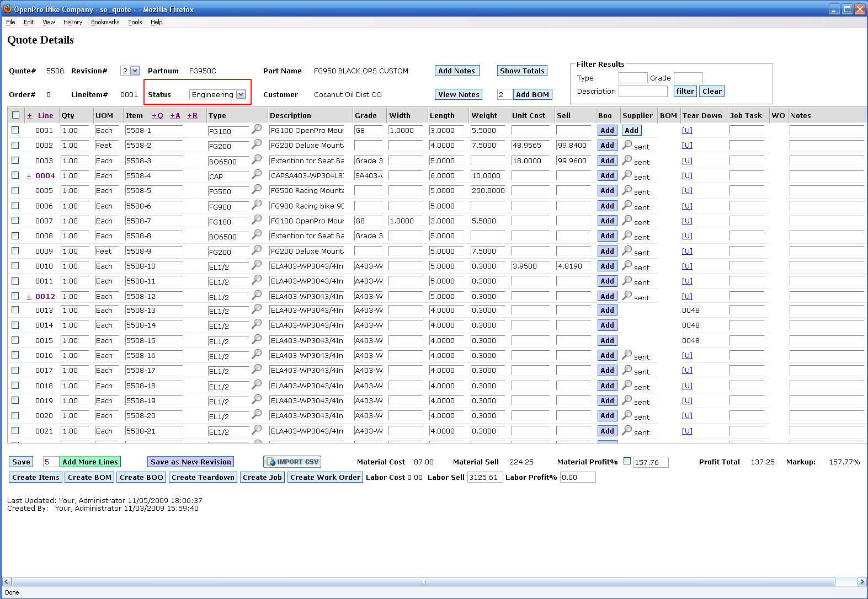
Task: Click supplier magnifier icon on line 0021
Action: point(627,430)
